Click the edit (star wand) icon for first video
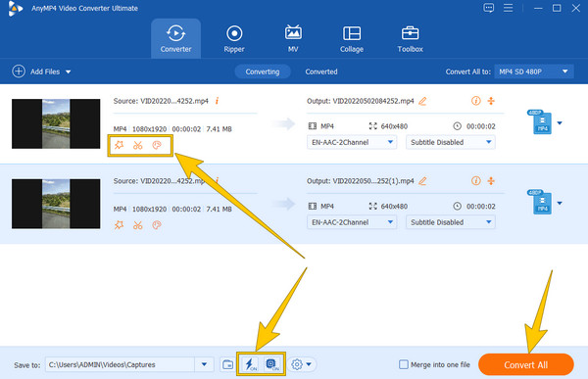Viewport: 588px width, 379px height. pyautogui.click(x=120, y=145)
